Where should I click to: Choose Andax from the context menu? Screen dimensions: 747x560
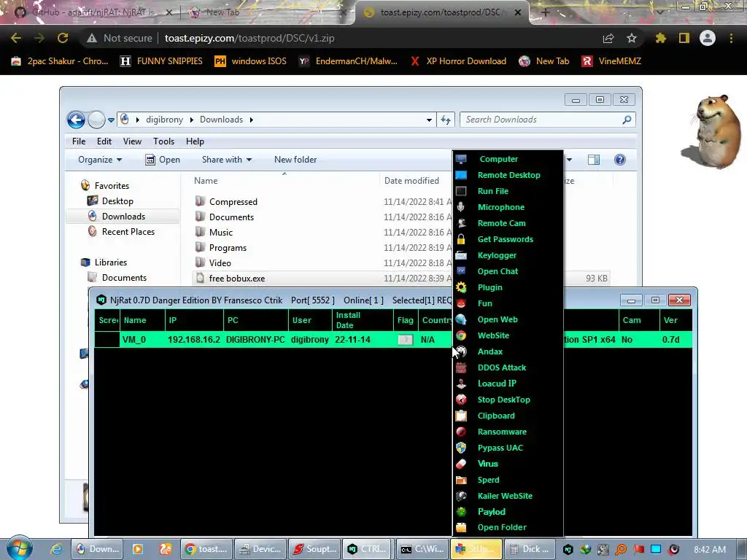click(490, 351)
